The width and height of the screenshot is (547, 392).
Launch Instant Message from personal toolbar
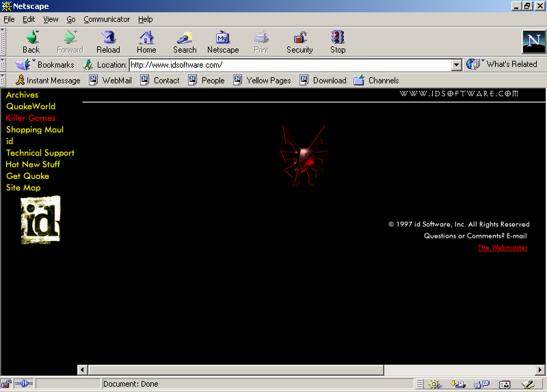coord(48,81)
